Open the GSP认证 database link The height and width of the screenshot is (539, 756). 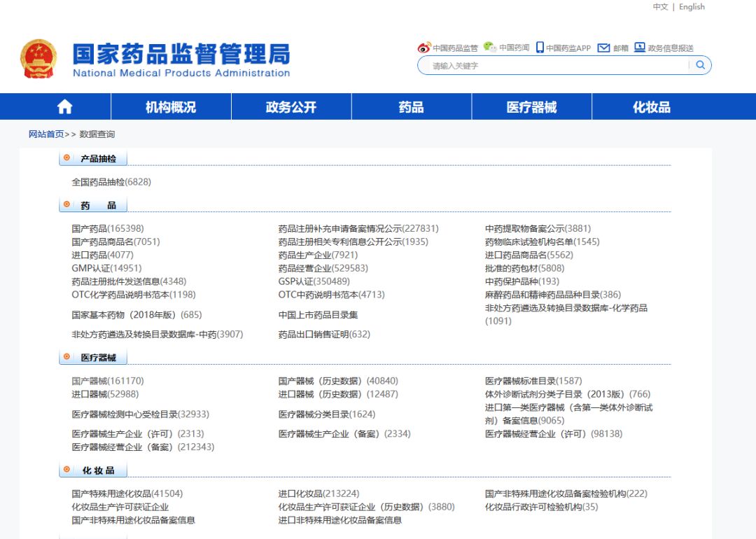point(314,281)
